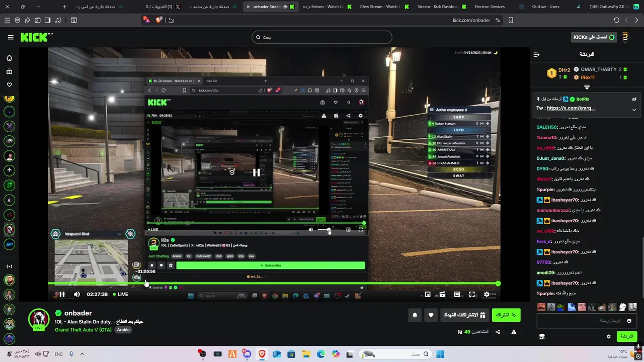Click the green Subscribe button
This screenshot has height=362, width=644.
[506, 315]
